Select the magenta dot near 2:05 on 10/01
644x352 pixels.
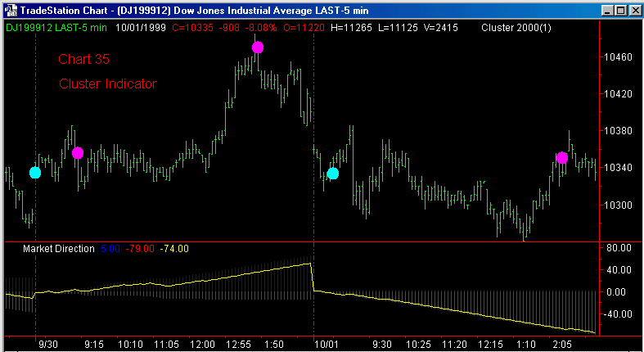[x=562, y=158]
